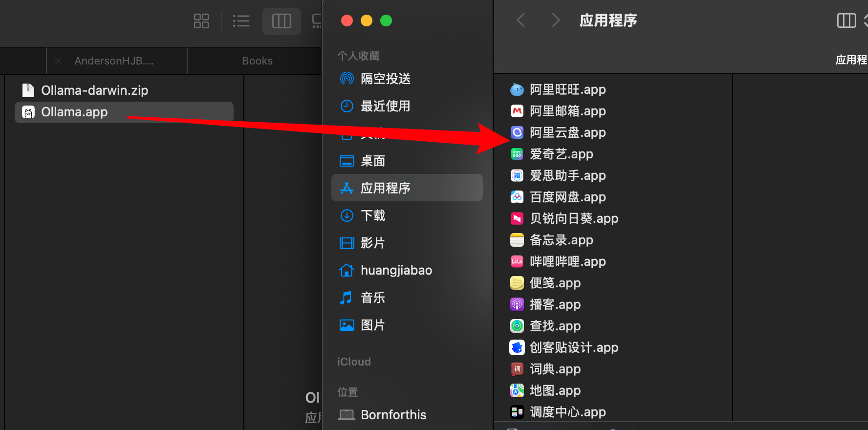Screen dimensions: 868x430
Task: Click the 备忘录 notes app icon
Action: click(x=517, y=240)
